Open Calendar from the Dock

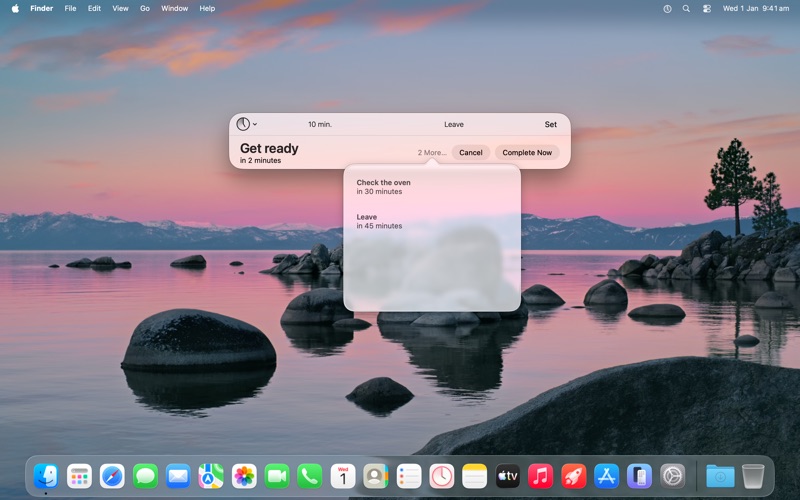click(x=343, y=476)
